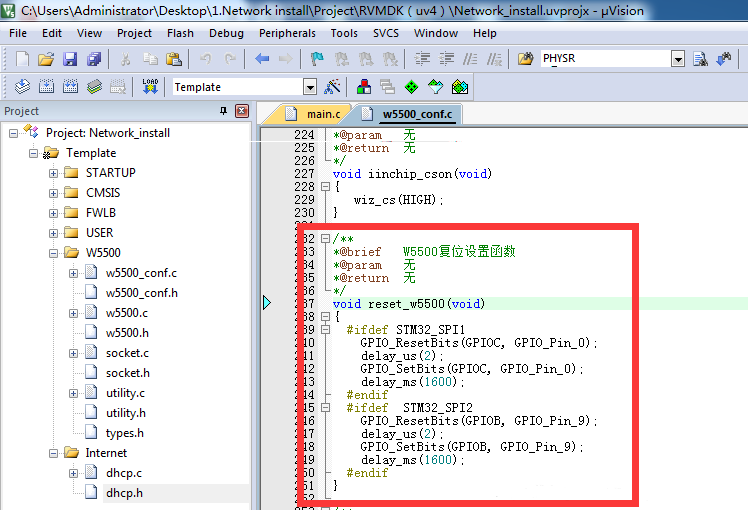
Task: Open the File menu
Action: point(18,33)
